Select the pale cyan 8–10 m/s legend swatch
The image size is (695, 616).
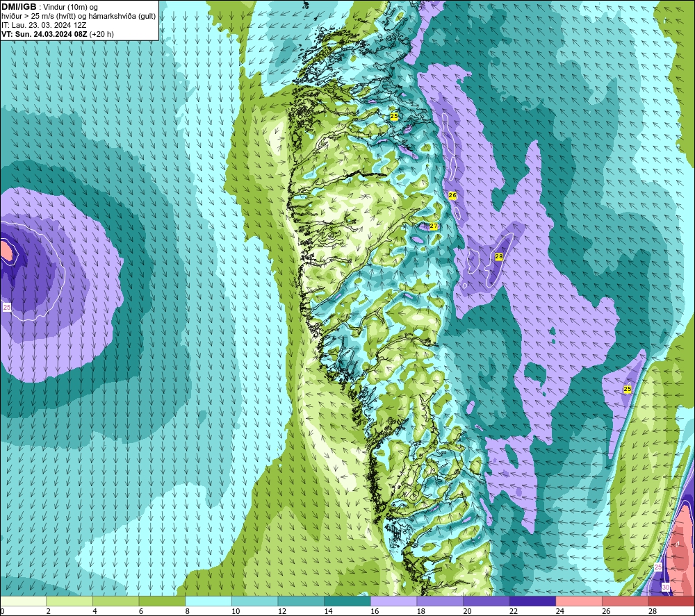point(208,601)
